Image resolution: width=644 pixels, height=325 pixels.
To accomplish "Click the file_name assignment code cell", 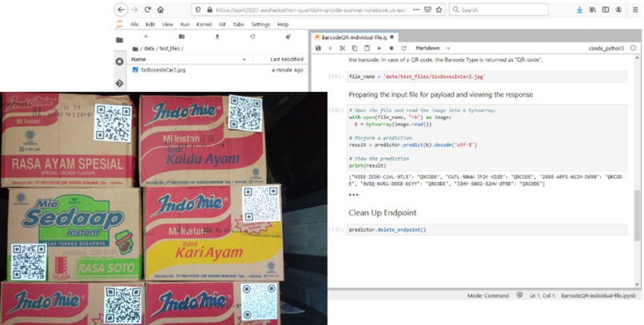I will click(x=487, y=77).
